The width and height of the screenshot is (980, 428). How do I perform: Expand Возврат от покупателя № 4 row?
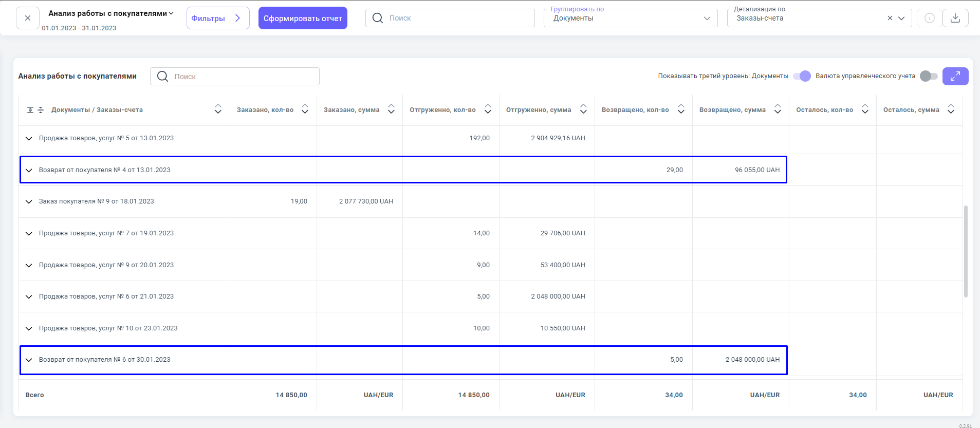[29, 170]
